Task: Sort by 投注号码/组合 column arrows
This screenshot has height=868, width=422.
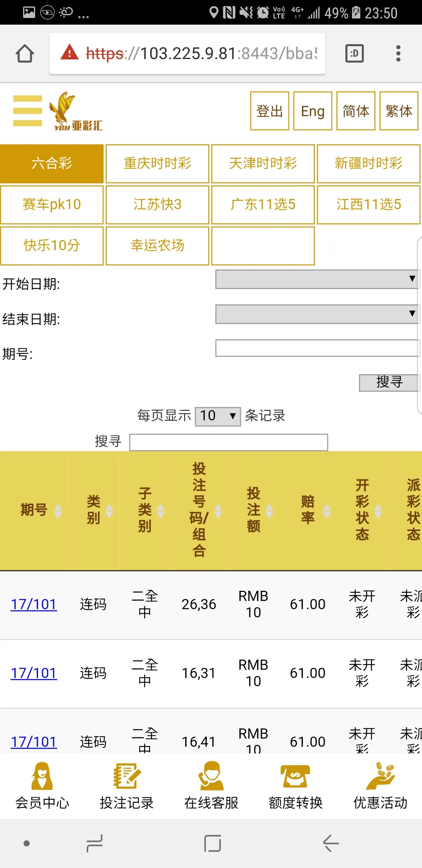Action: (x=218, y=511)
